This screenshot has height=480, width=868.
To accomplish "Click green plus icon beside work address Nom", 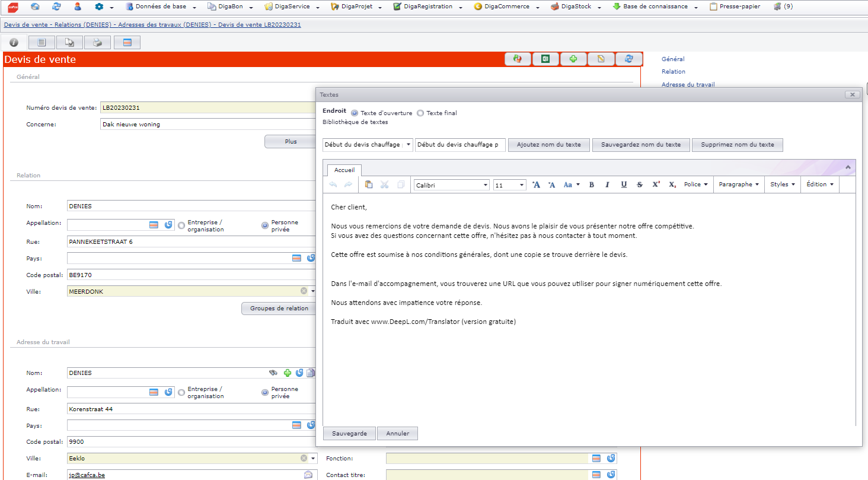I will [288, 373].
